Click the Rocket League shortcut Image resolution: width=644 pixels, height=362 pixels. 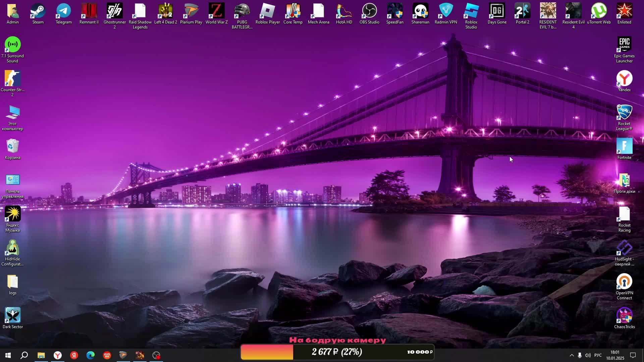point(625,117)
